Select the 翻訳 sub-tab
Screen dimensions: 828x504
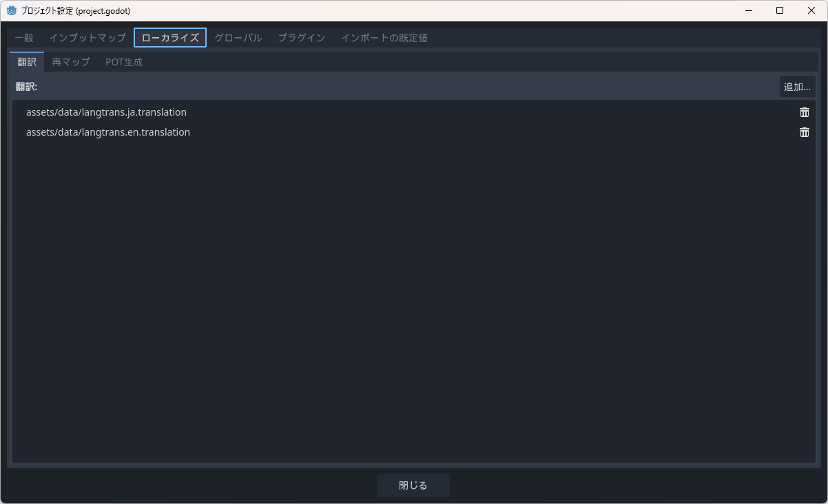(x=27, y=62)
